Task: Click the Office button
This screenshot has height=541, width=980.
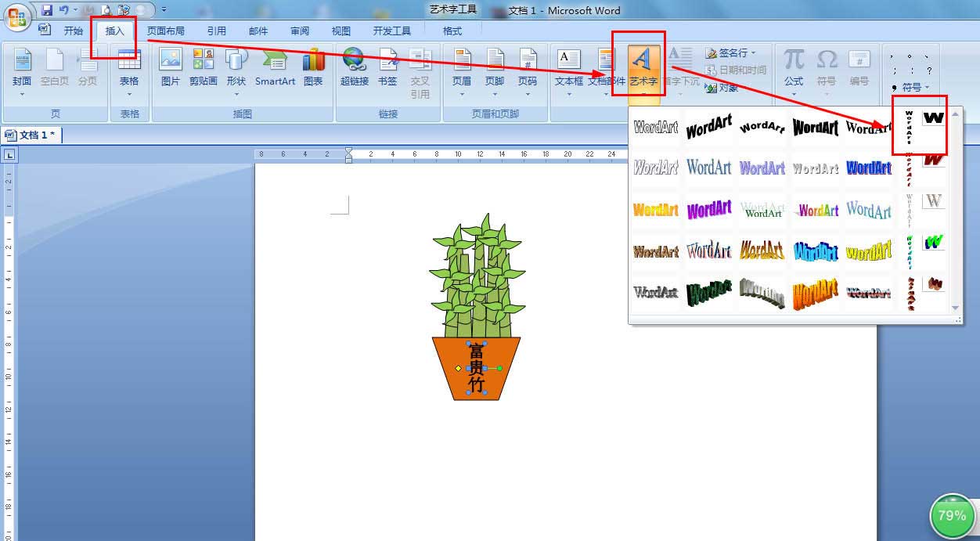Action: tap(16, 16)
